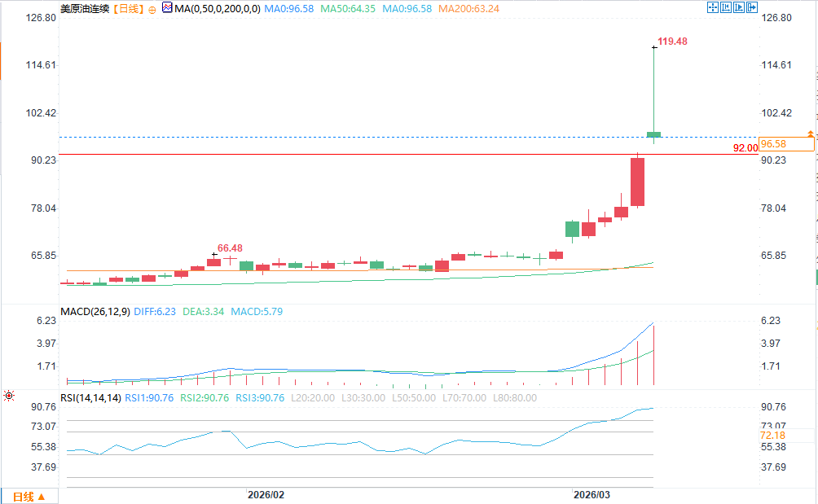818x504 pixels.
Task: Click the L20:20.00 level label
Action: point(313,398)
